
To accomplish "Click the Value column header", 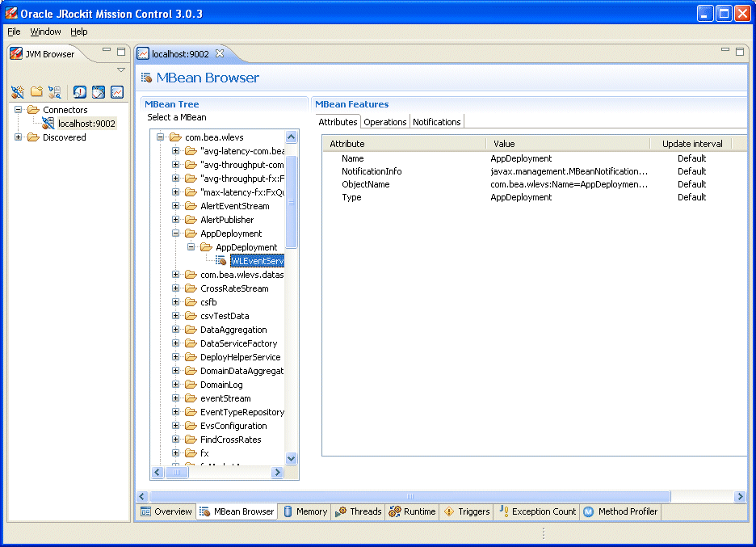I will [568, 144].
